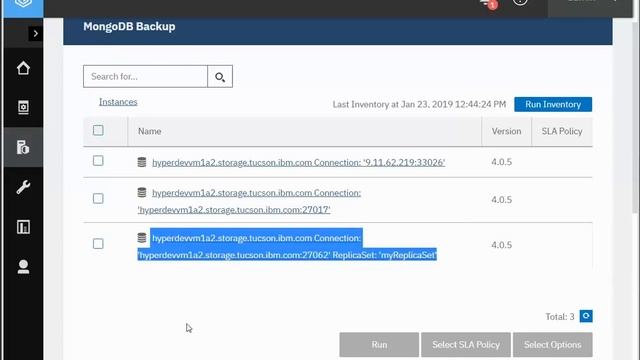
Task: Click the Run button
Action: coord(379,345)
